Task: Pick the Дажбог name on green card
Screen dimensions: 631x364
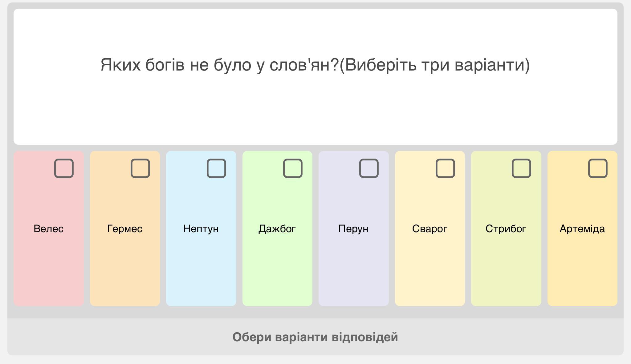Action: coord(277,229)
